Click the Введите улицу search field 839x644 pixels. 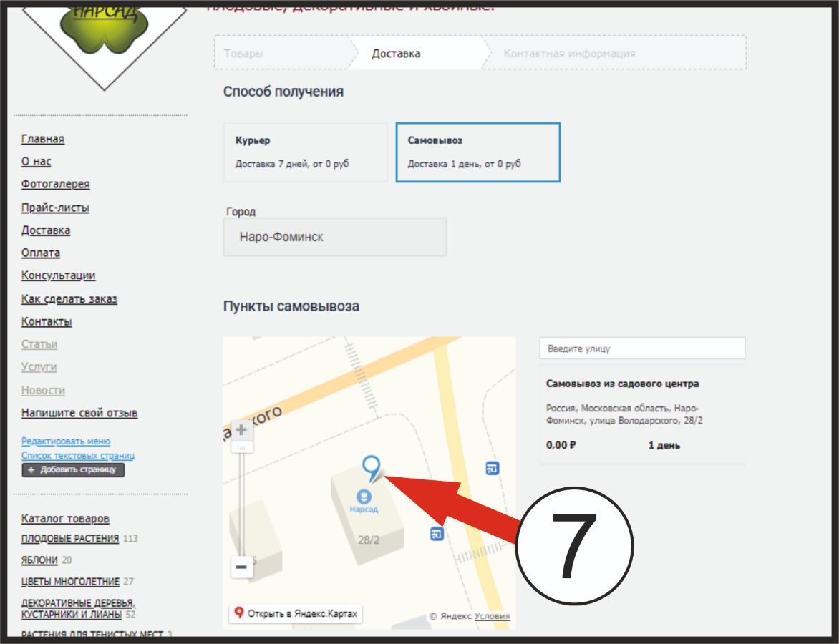[x=641, y=348]
